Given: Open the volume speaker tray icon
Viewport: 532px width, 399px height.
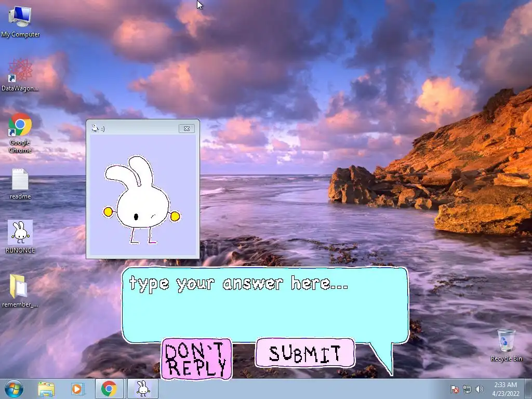Looking at the screenshot, I should (x=480, y=390).
